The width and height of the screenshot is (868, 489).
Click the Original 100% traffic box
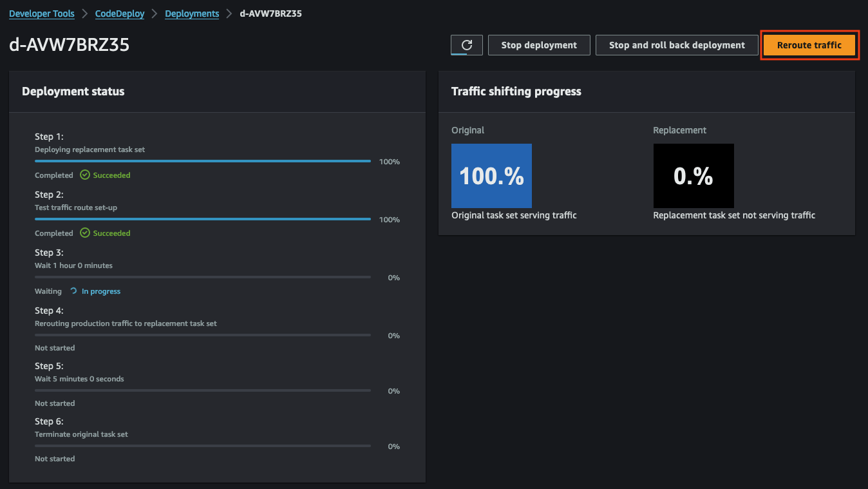coord(491,175)
